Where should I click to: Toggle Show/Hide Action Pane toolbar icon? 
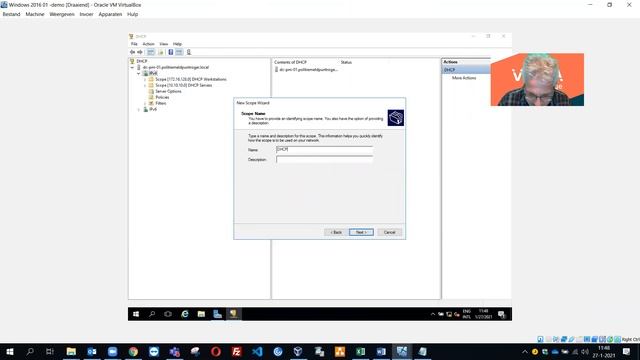pos(179,52)
